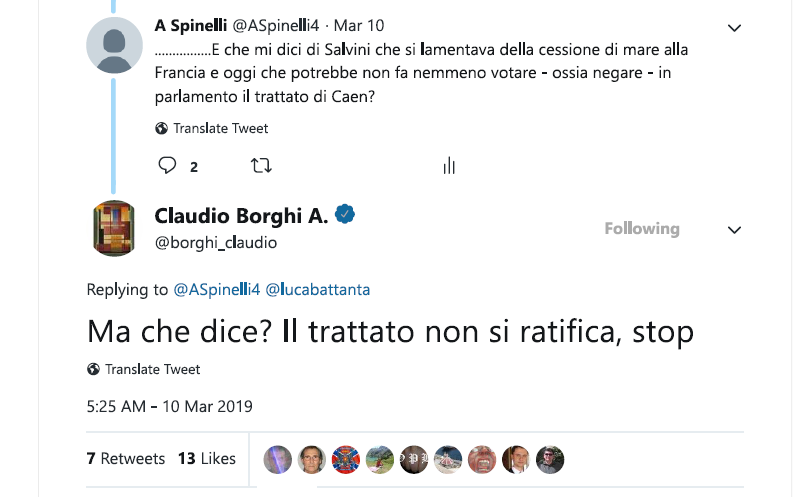The image size is (798, 497).
Task: Open the @borghi_claudio handle
Action: pos(216,242)
